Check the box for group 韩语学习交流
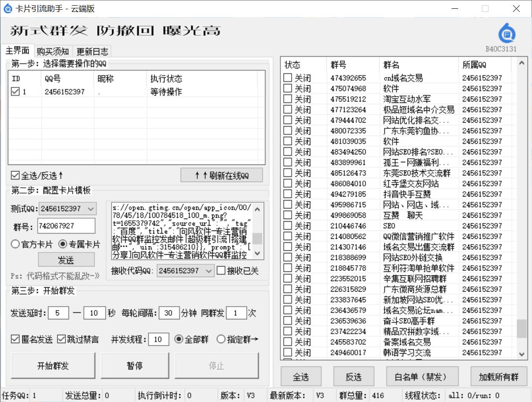The height and width of the screenshot is (402, 532). (288, 352)
